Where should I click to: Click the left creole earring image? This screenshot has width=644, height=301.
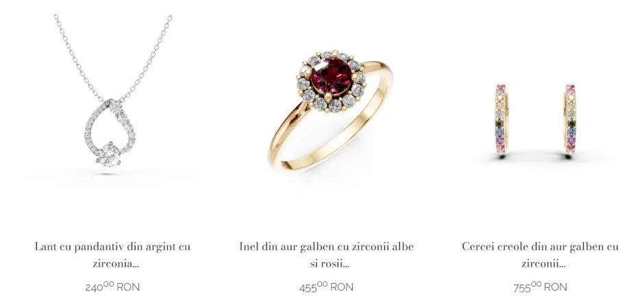[501, 119]
